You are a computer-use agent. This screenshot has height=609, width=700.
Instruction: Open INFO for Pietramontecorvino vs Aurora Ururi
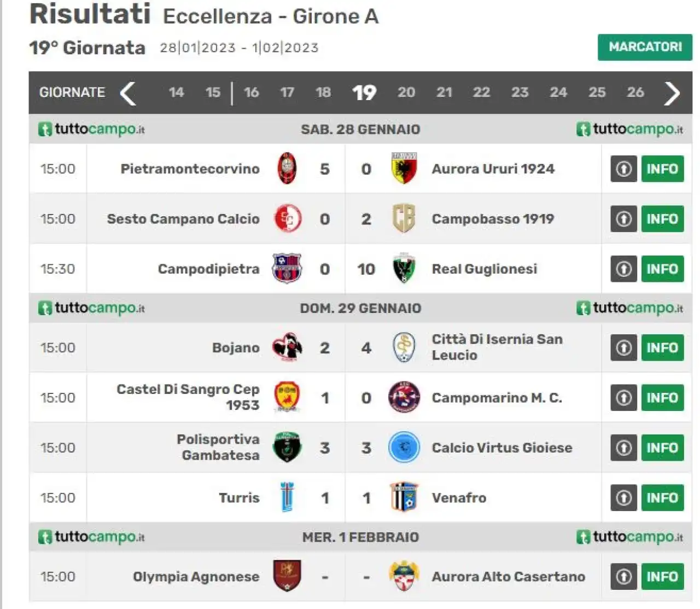pos(662,169)
